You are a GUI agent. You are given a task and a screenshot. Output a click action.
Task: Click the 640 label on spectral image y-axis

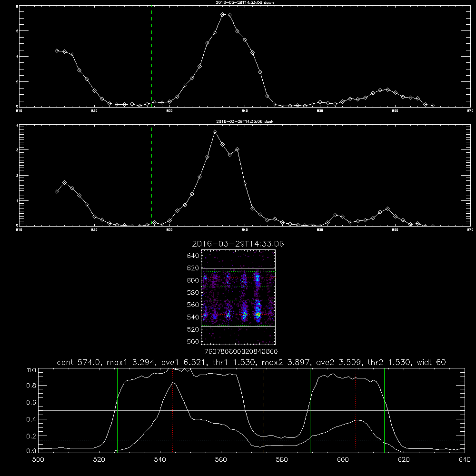point(193,256)
